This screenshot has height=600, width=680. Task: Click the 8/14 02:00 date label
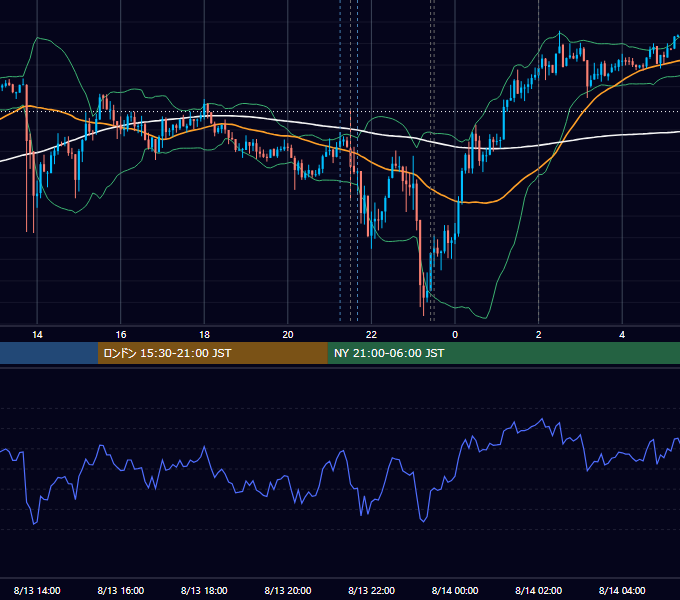point(538,590)
